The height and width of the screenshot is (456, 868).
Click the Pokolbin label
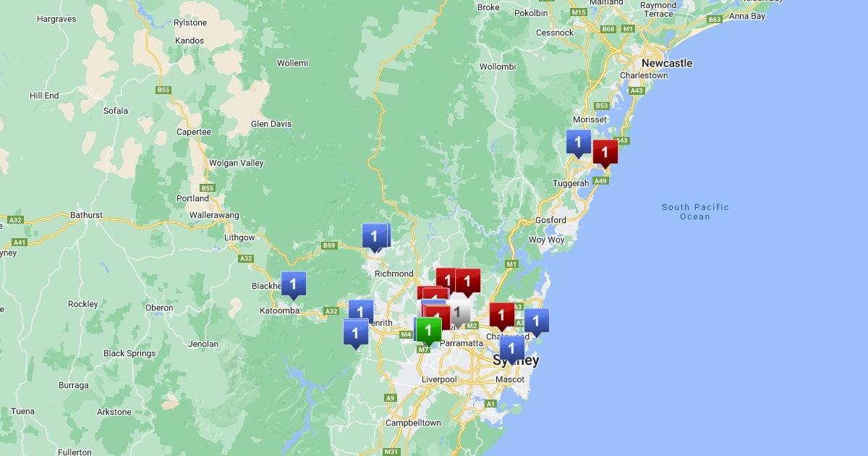[x=532, y=13]
